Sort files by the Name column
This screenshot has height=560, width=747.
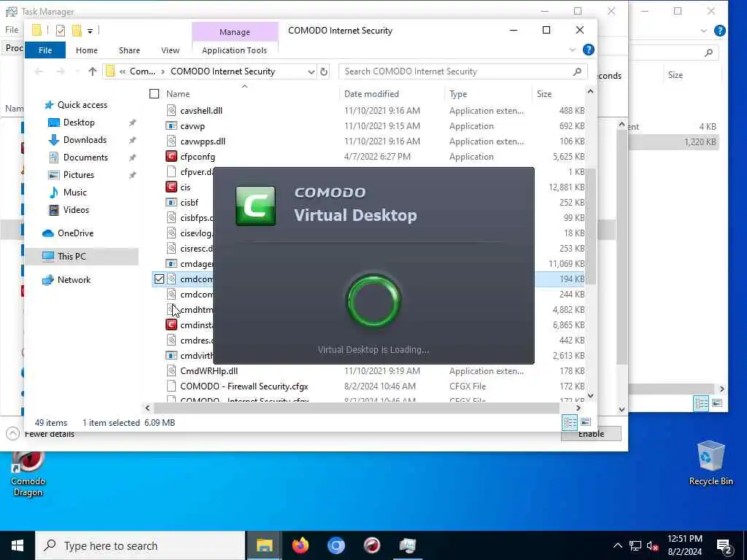pyautogui.click(x=178, y=94)
